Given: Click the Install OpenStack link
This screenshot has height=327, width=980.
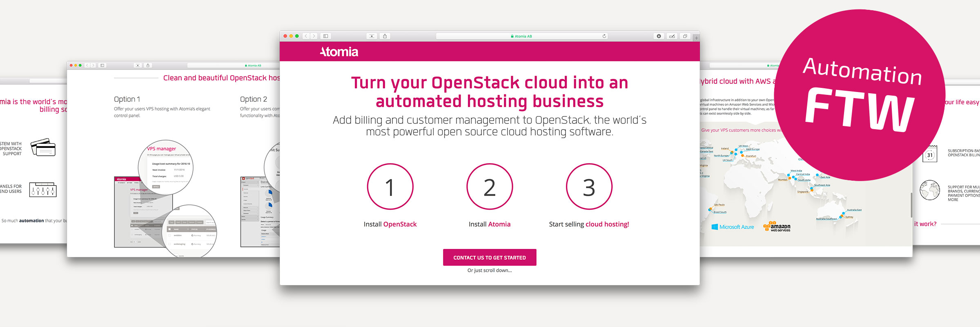Looking at the screenshot, I should (390, 224).
